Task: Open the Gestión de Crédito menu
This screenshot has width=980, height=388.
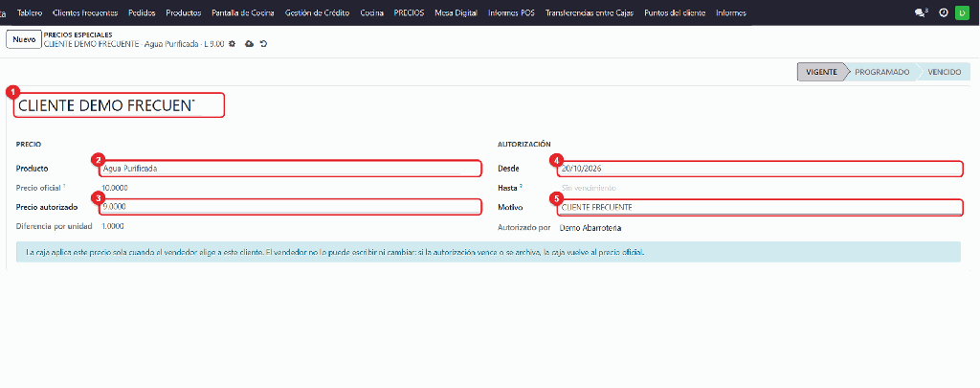Action: pos(318,12)
